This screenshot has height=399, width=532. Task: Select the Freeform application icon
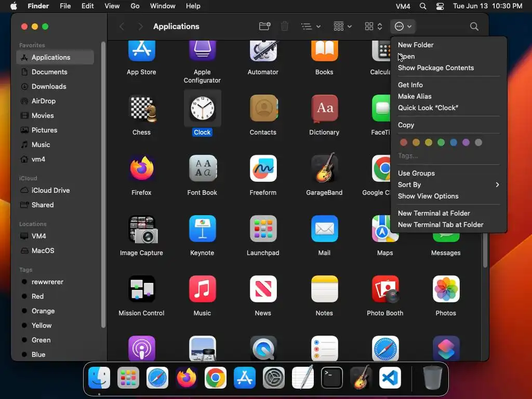pyautogui.click(x=263, y=168)
